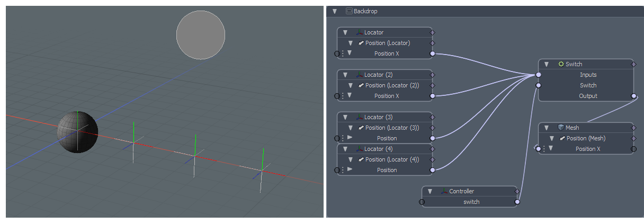This screenshot has height=224, width=644.
Task: Collapse the Backdrop group
Action: click(334, 11)
